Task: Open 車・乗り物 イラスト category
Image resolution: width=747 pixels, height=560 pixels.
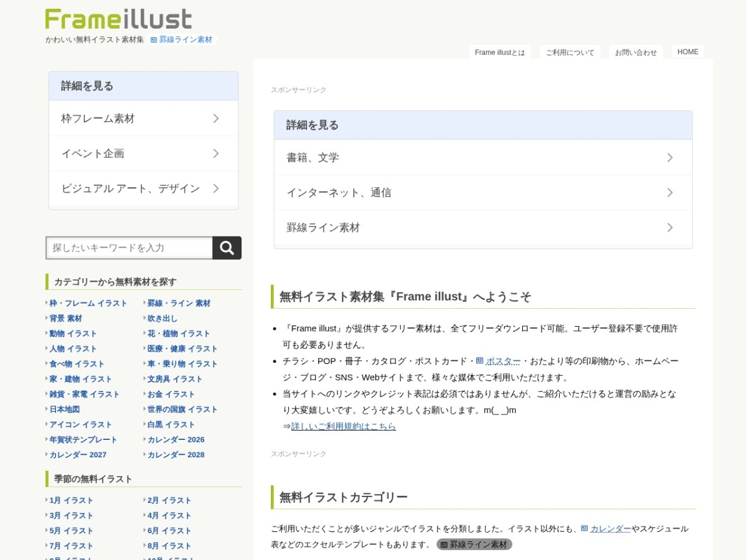Action: click(182, 363)
